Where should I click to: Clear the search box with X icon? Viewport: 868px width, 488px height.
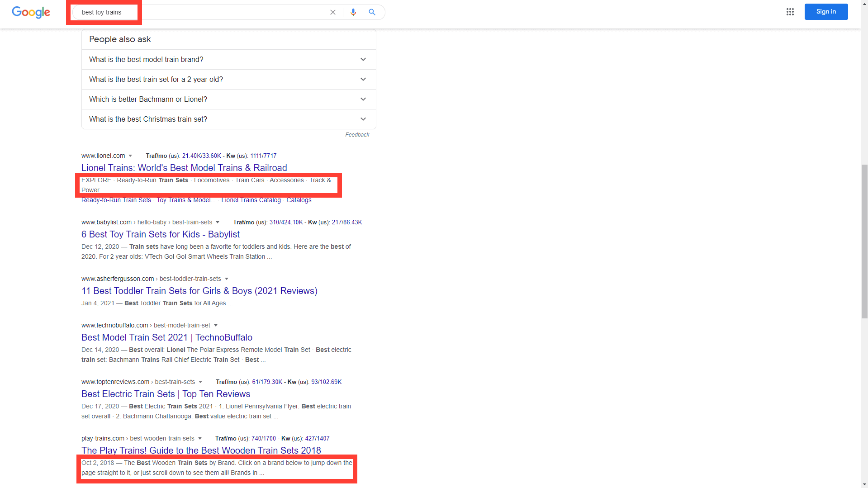coord(333,12)
